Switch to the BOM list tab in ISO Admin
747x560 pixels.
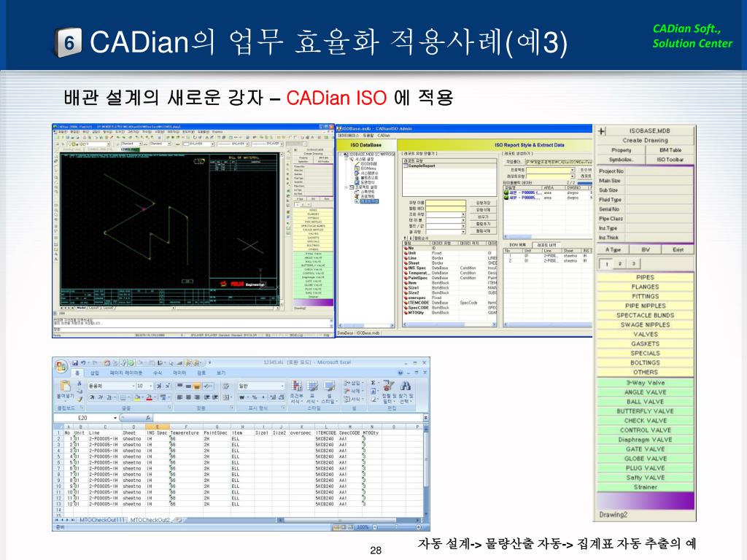pos(518,245)
